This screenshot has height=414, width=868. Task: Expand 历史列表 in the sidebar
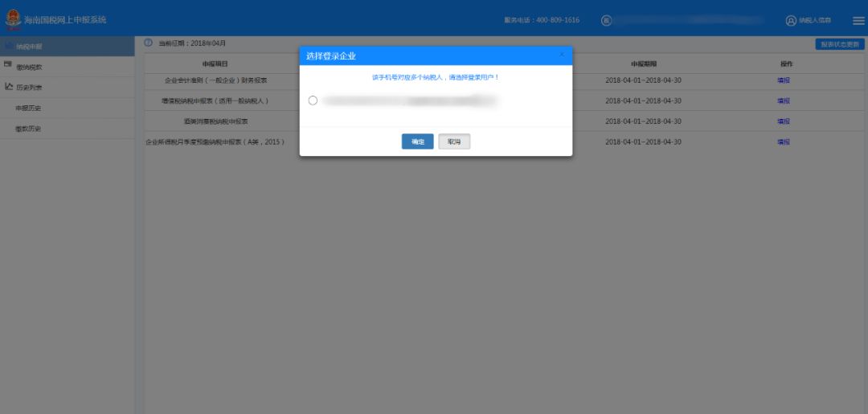(x=67, y=88)
